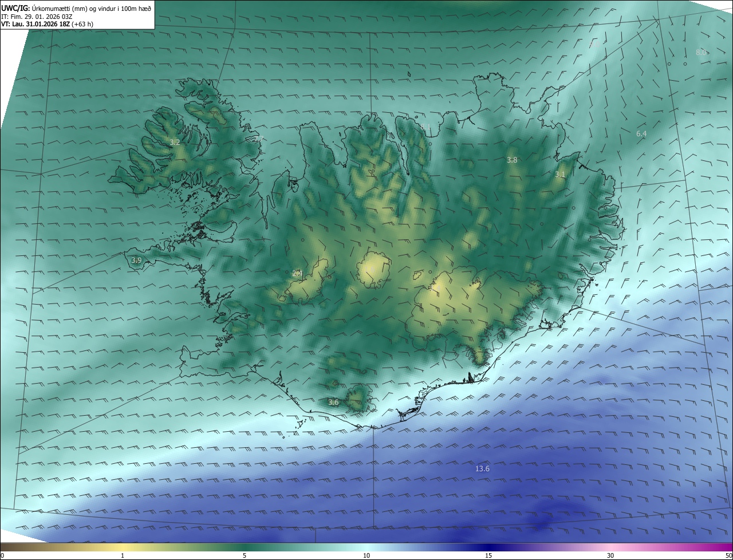This screenshot has width=733, height=560.
Task: Click the "8.0" value in the northeast corner
Action: click(701, 52)
